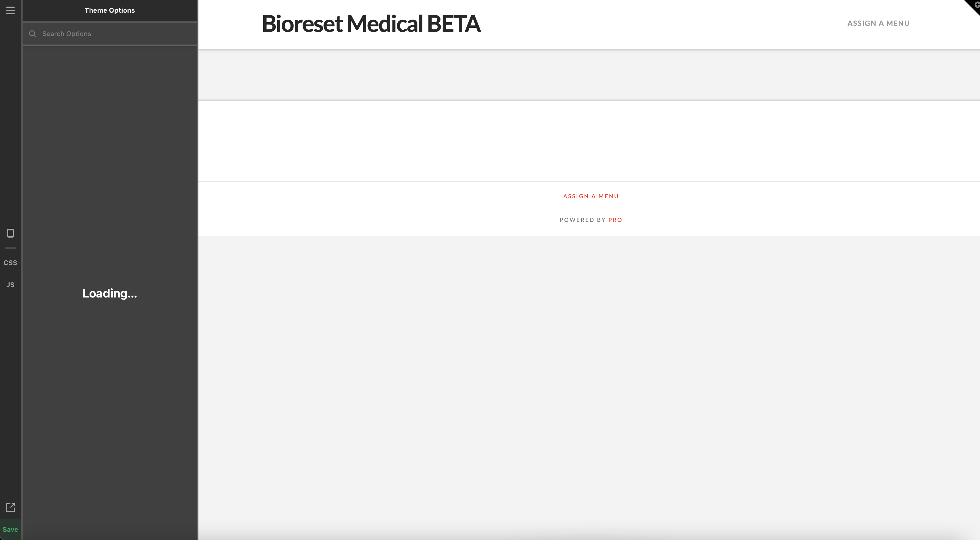980x540 pixels.
Task: Open the global JS editor
Action: pyautogui.click(x=10, y=285)
